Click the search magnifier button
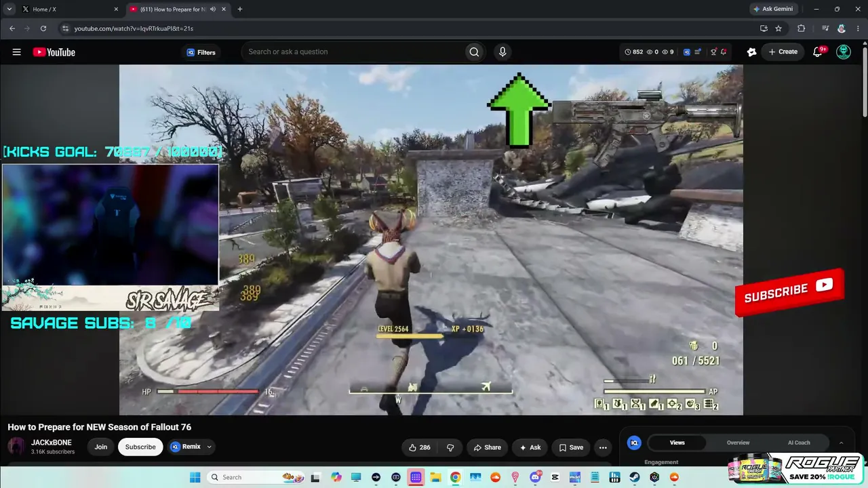Screen dimensions: 868x488 click(474, 52)
